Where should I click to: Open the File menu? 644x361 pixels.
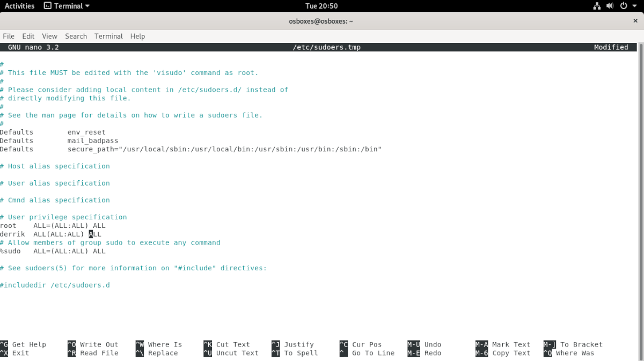pyautogui.click(x=9, y=36)
